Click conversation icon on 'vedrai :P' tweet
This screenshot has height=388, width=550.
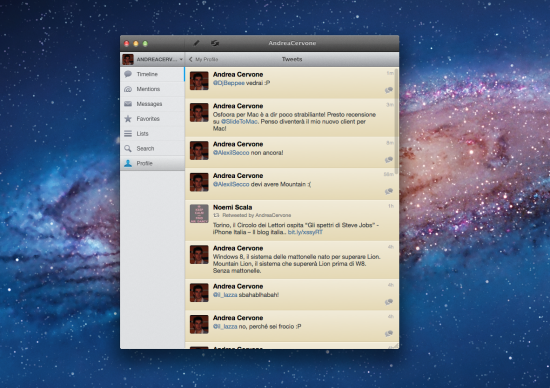click(x=389, y=90)
